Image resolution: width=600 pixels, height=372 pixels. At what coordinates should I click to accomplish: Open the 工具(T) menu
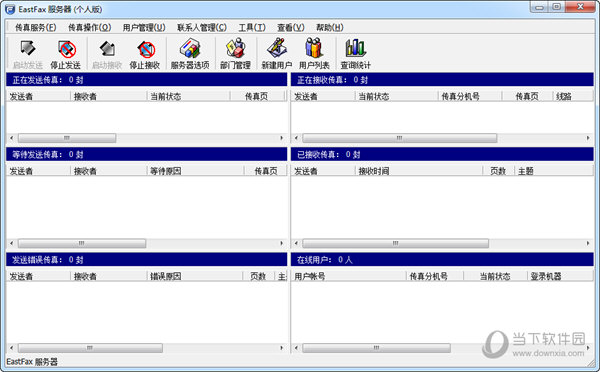(x=252, y=27)
